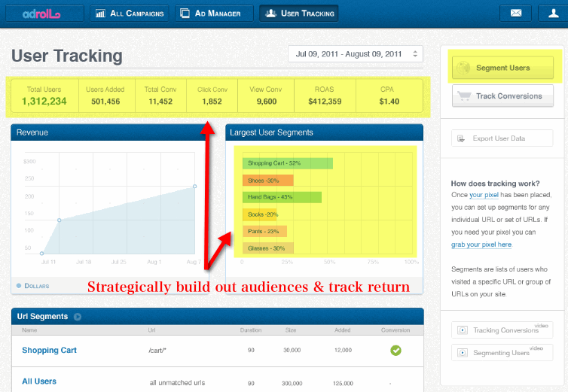Screen dimensions: 568x392
Task: Click the Hand Bags - 43% bar
Action: pos(282,197)
